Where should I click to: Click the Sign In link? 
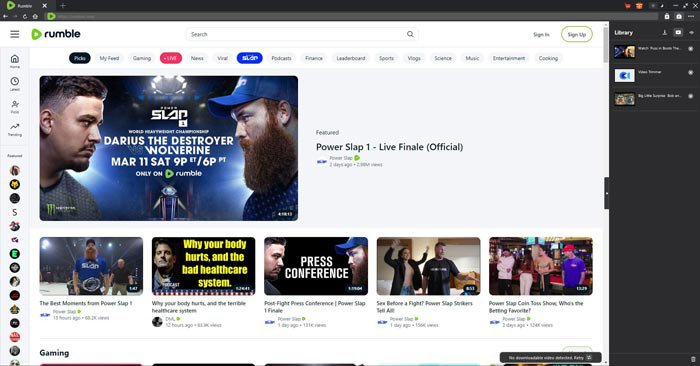(x=541, y=34)
